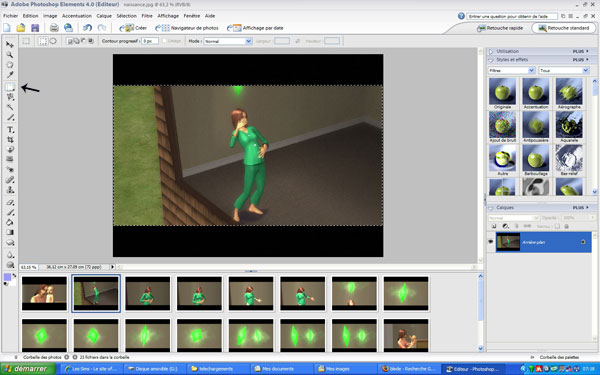Screen dimensions: 600x375
Task: Choose elliptical marquee shape in options bar
Action: coord(53,41)
